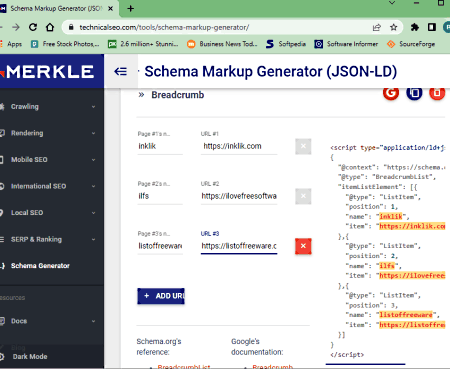Viewport: 450px width, 369px height.
Task: Open the Apps bookmark shortcut
Action: pyautogui.click(x=11, y=44)
